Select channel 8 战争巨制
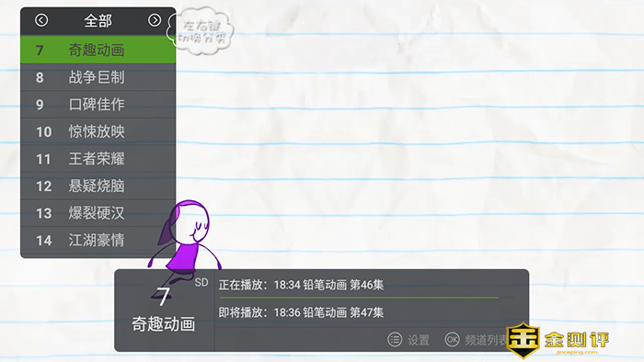 [x=98, y=77]
